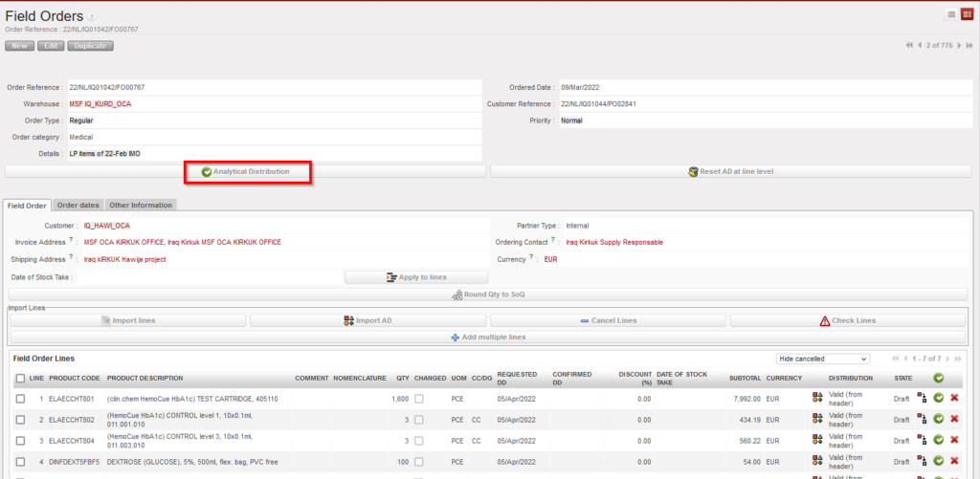Click help icon next to Field Orders title
This screenshot has height=479, width=980.
pos(92,16)
